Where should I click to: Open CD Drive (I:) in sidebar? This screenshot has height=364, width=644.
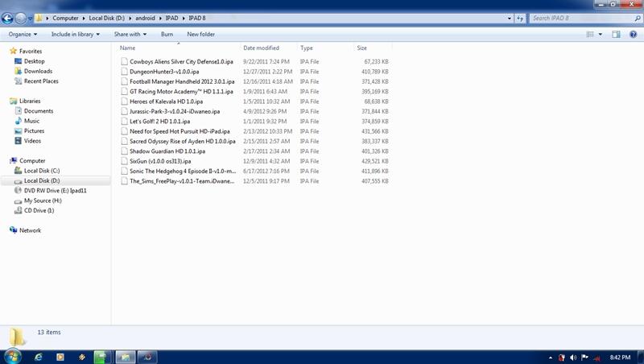pyautogui.click(x=39, y=210)
